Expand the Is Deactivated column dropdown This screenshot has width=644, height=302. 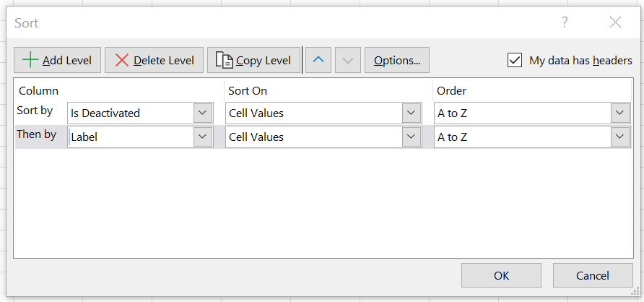tap(202, 113)
